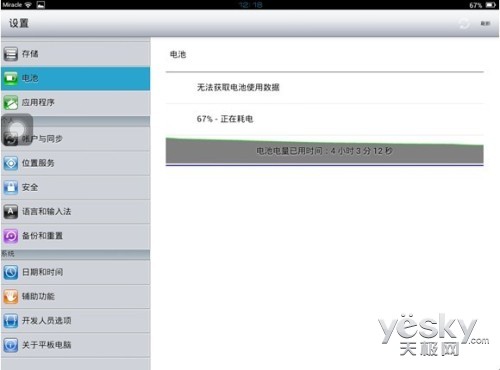The image size is (500, 370).
Task: Select the green 电池 battery icon
Action: 11,78
